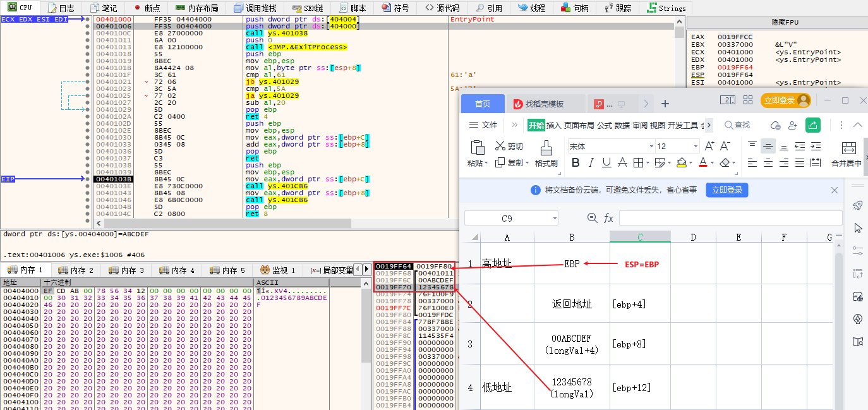
Task: Click the red font color A
Action: 702,163
